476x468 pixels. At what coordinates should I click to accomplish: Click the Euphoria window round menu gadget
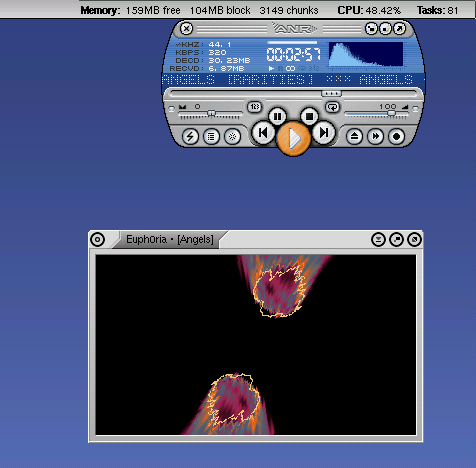[x=98, y=240]
